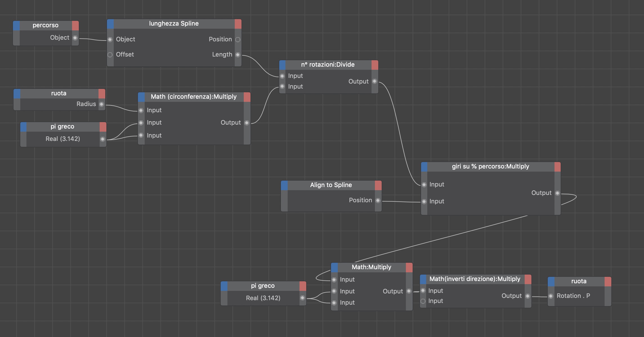Image resolution: width=644 pixels, height=337 pixels.
Task: Click Length output port of lunghezza Spline
Action: pos(238,55)
